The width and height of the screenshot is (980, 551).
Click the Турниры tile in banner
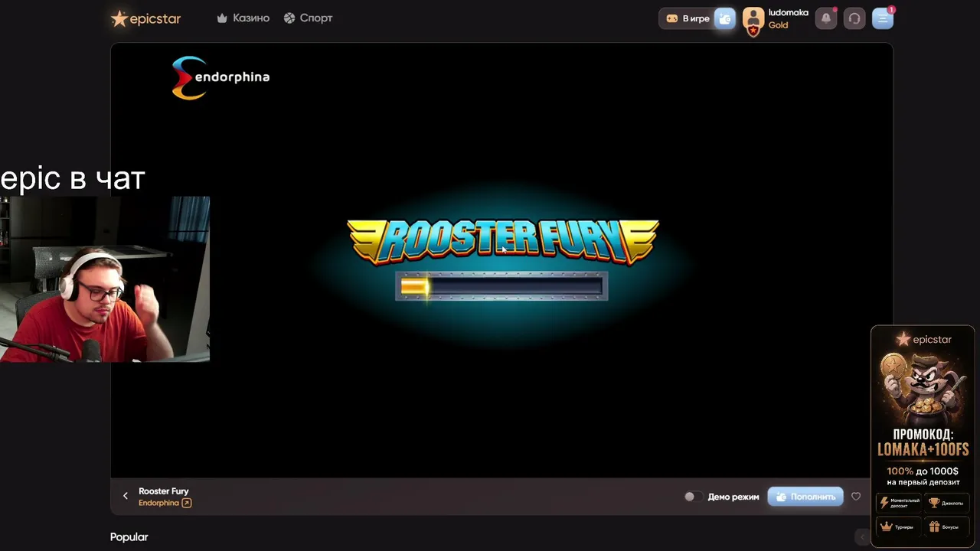click(900, 527)
